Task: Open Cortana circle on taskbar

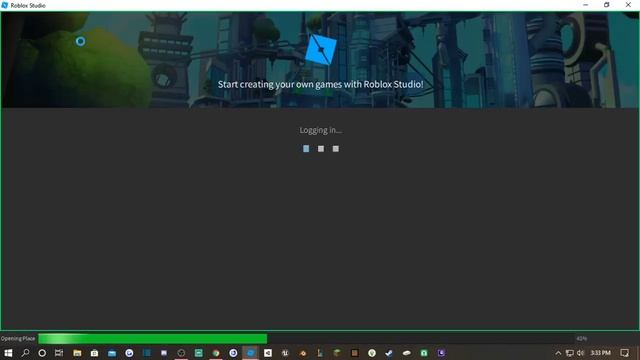Action: pos(42,353)
